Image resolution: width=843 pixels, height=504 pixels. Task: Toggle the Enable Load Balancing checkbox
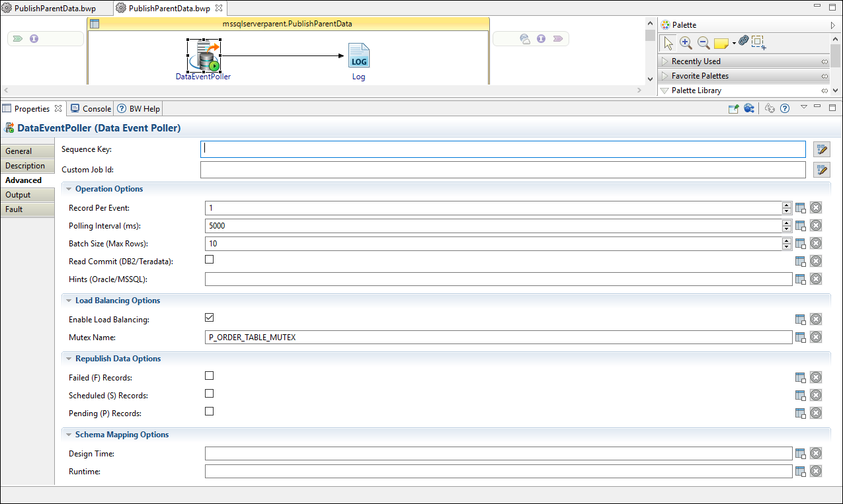pos(210,318)
